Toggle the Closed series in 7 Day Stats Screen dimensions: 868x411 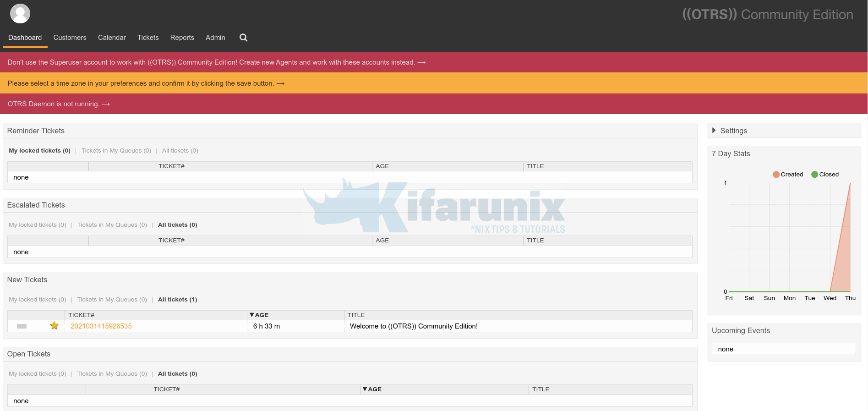pos(825,175)
